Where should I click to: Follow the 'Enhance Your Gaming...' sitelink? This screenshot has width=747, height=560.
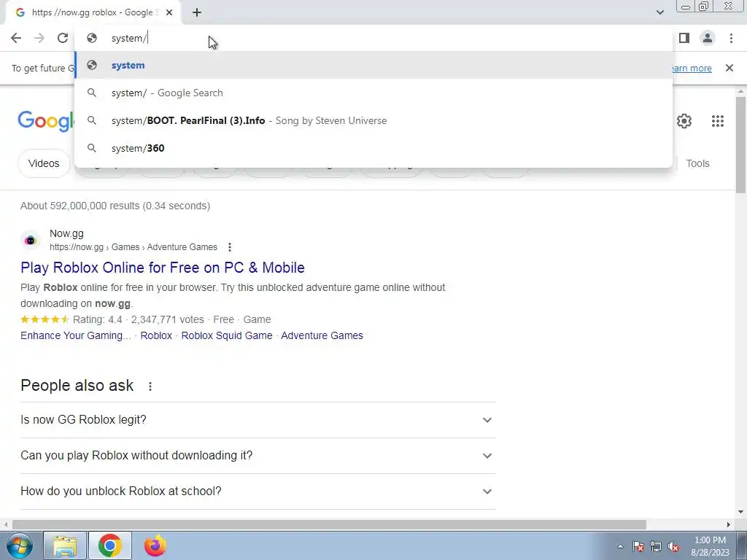75,335
